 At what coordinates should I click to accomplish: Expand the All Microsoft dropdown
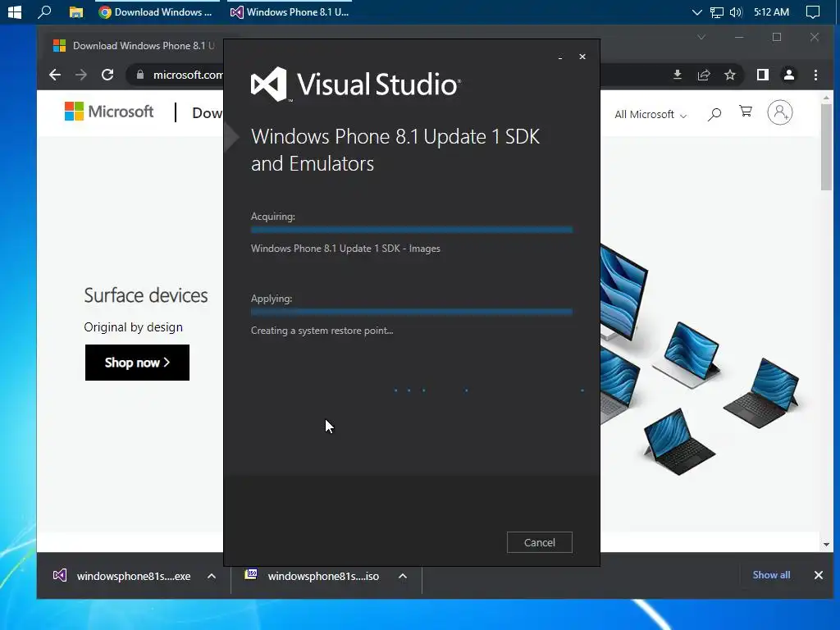pyautogui.click(x=651, y=114)
